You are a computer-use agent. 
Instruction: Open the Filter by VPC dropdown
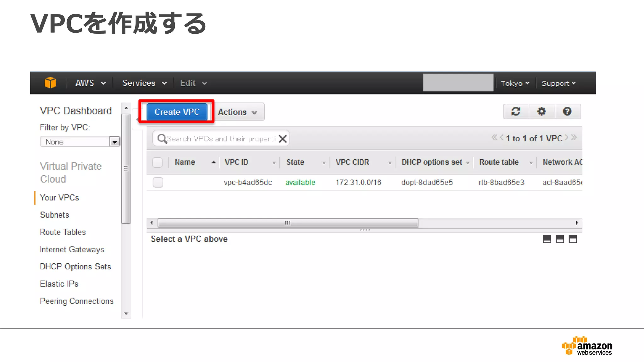[x=80, y=142]
